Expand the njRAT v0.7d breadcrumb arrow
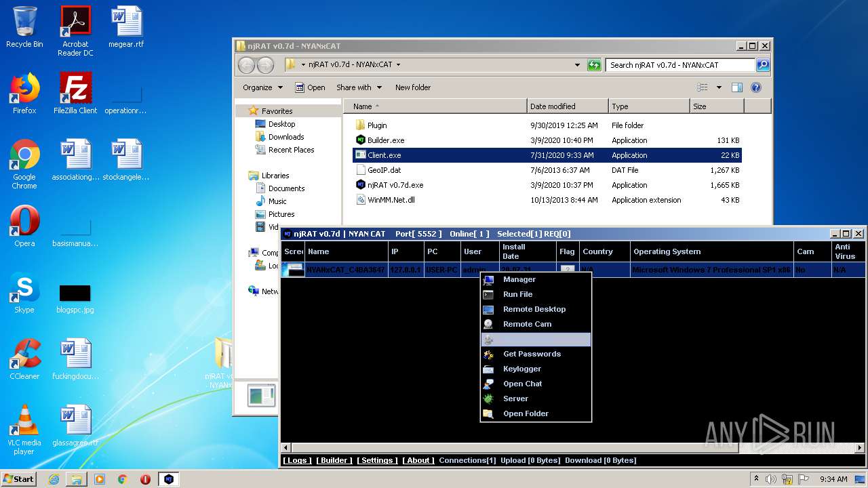868x488 pixels. pyautogui.click(x=398, y=65)
